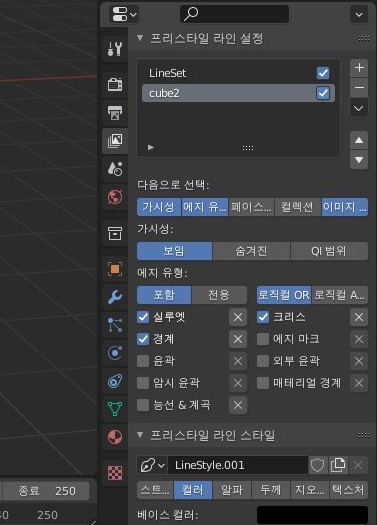Image resolution: width=377 pixels, height=525 pixels.
Task: Enable 컬렉션 selection option
Action: coord(298,207)
